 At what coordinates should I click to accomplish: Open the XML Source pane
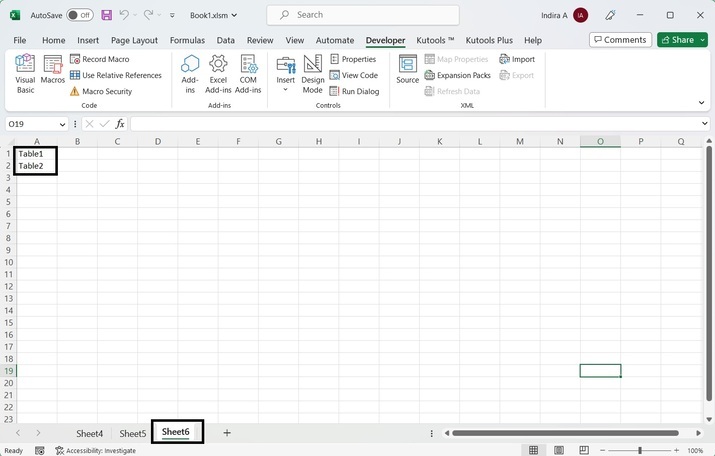(x=407, y=69)
